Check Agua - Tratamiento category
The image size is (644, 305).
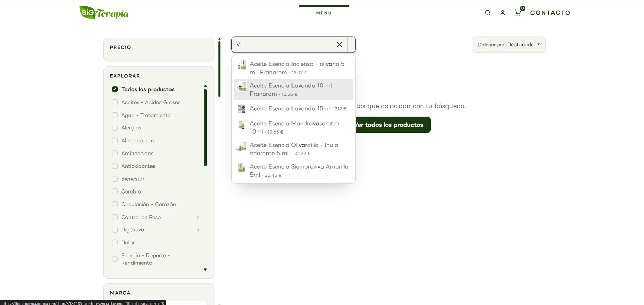[115, 115]
